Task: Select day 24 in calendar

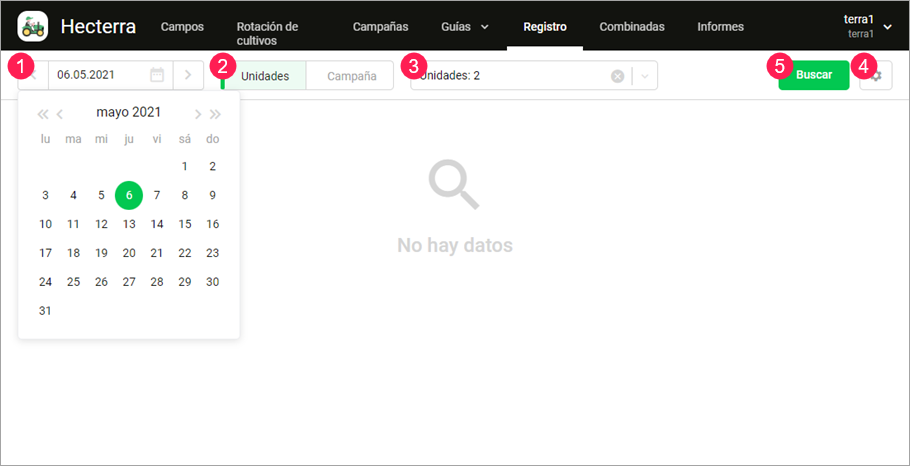Action: pos(45,282)
